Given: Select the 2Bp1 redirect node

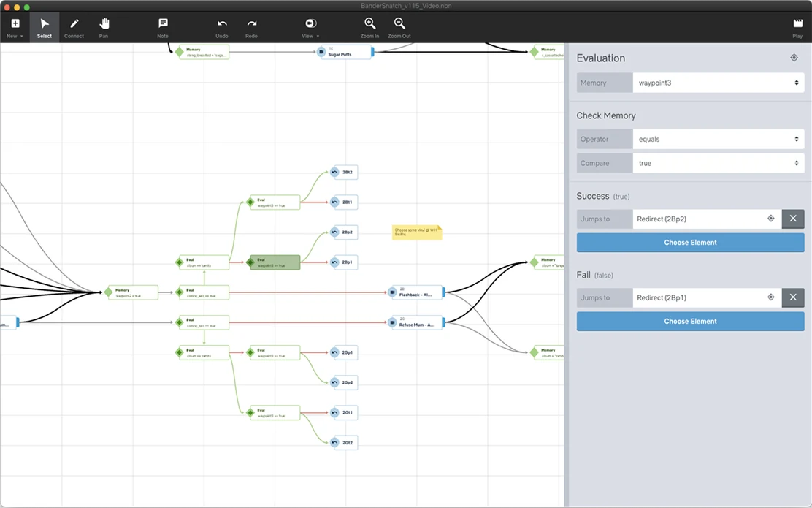Looking at the screenshot, I should (344, 262).
